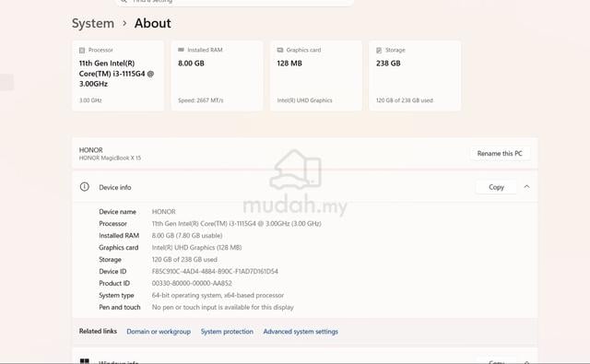
Task: Click the Rename this PC button
Action: coord(500,153)
